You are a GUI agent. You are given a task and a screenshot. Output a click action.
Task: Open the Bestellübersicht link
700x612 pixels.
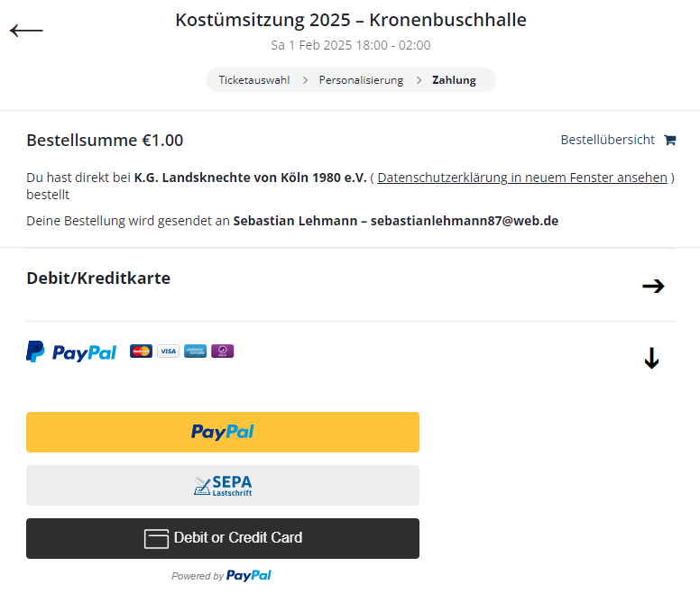point(607,140)
